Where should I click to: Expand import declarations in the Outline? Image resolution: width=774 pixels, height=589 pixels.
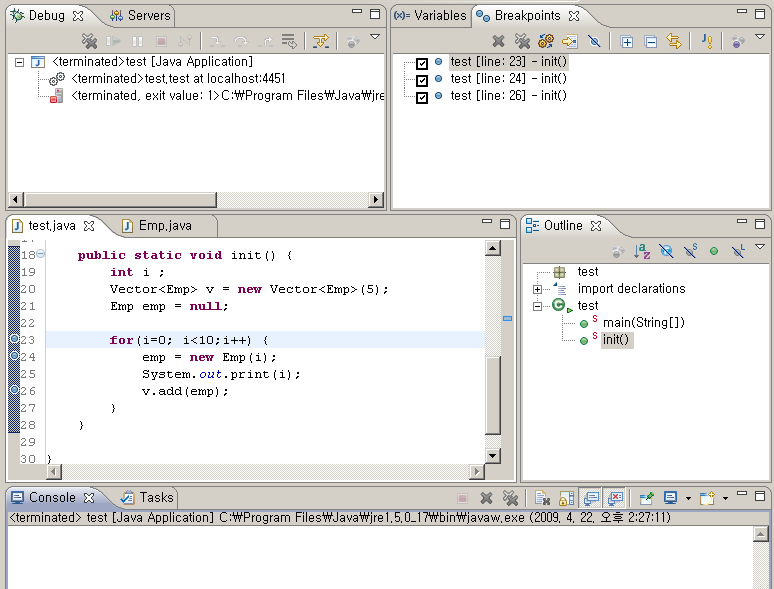538,289
